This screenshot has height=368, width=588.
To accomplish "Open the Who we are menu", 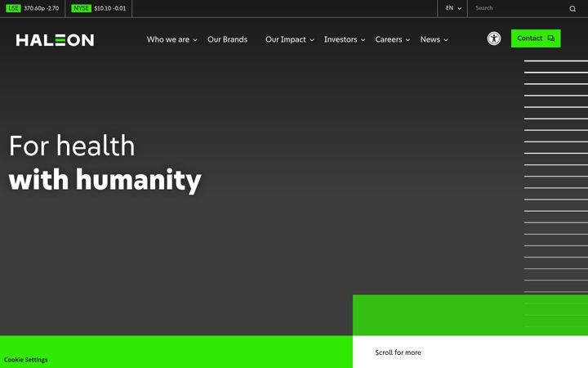I will (x=168, y=39).
